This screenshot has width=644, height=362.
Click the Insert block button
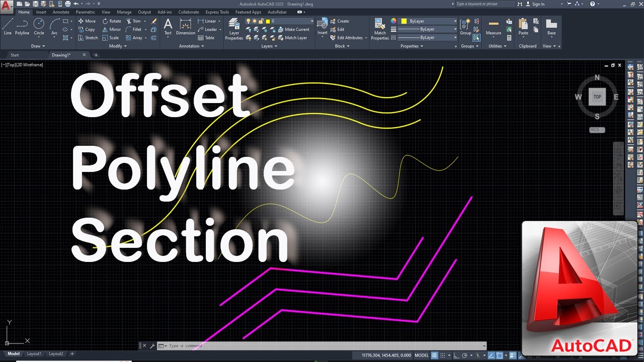(323, 27)
